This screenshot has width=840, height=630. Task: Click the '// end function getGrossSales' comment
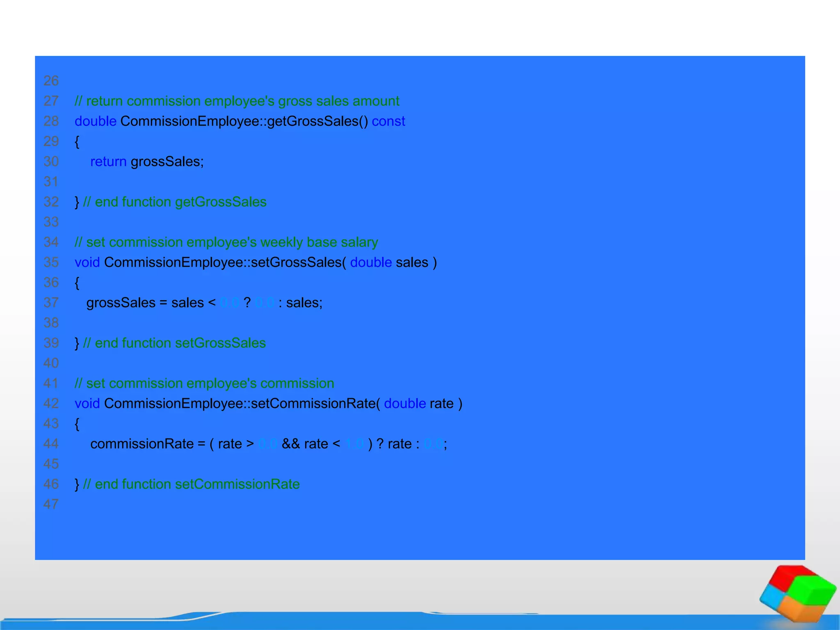(175, 202)
